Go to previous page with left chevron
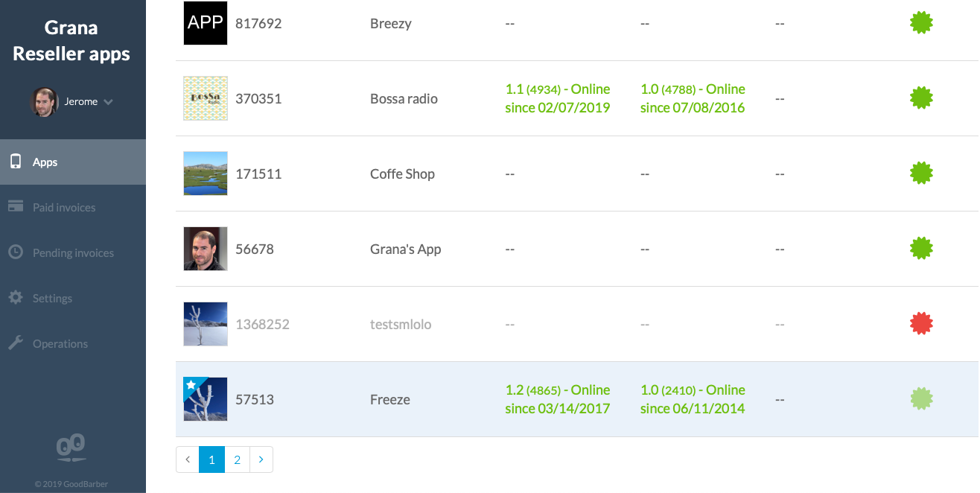This screenshot has width=980, height=493. [x=188, y=459]
